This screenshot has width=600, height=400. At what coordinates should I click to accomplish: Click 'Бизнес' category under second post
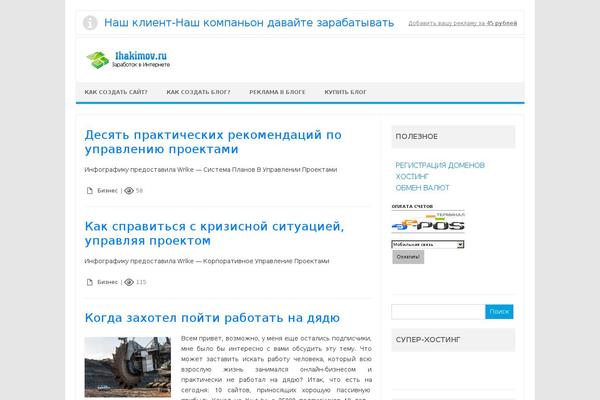[108, 282]
